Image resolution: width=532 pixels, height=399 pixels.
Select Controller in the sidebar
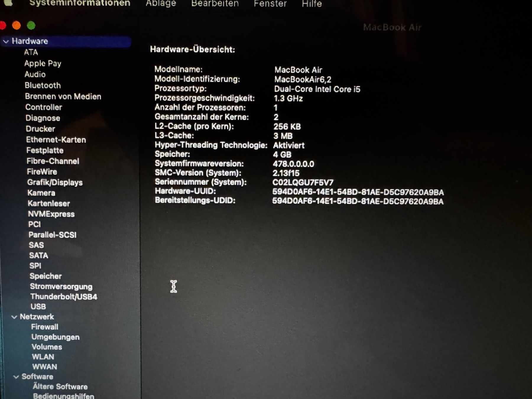coord(44,107)
